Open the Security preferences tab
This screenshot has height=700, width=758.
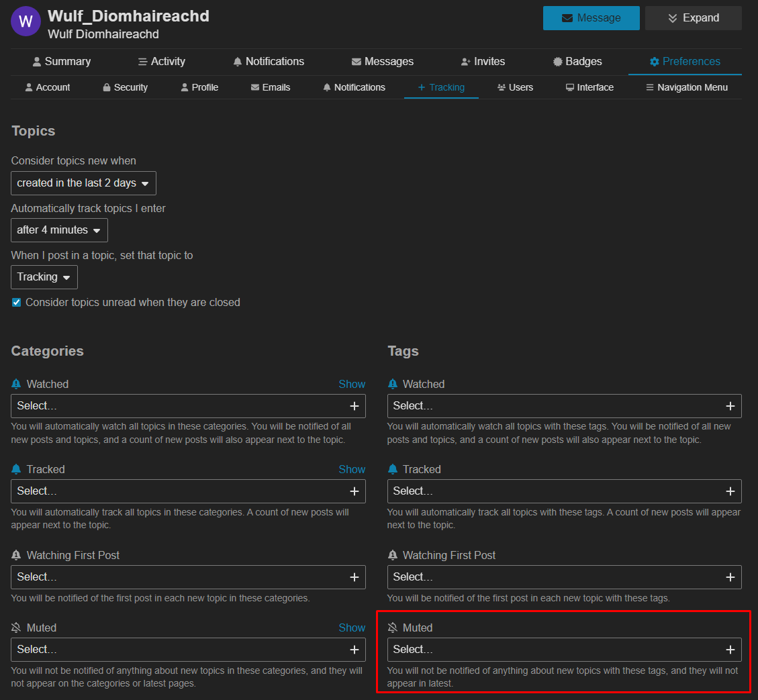(125, 87)
